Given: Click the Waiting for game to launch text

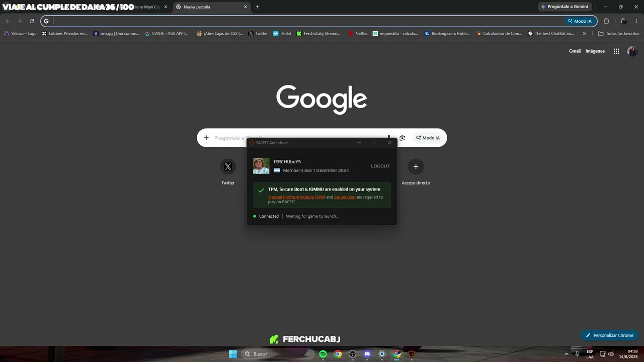Looking at the screenshot, I should (312, 216).
